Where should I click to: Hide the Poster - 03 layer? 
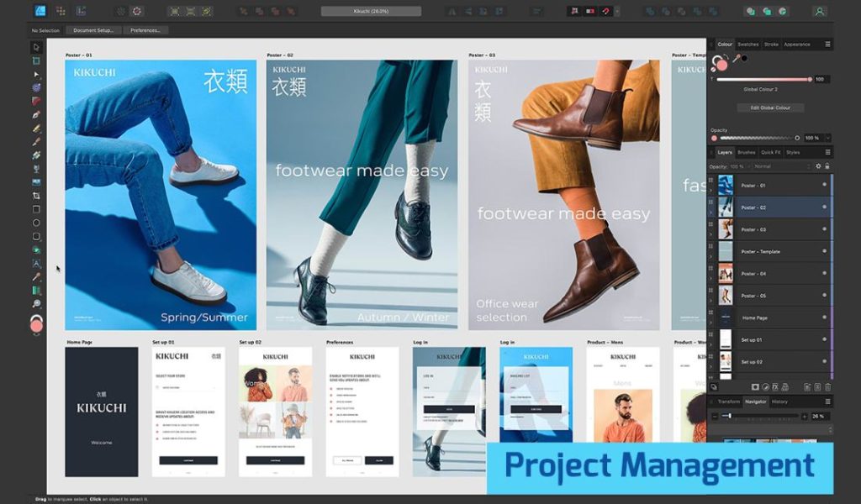pos(824,228)
